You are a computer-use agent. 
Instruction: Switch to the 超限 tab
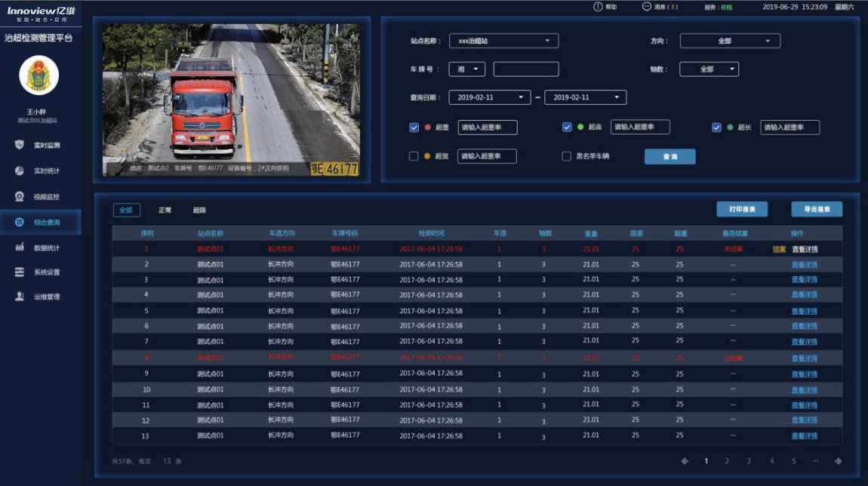199,211
